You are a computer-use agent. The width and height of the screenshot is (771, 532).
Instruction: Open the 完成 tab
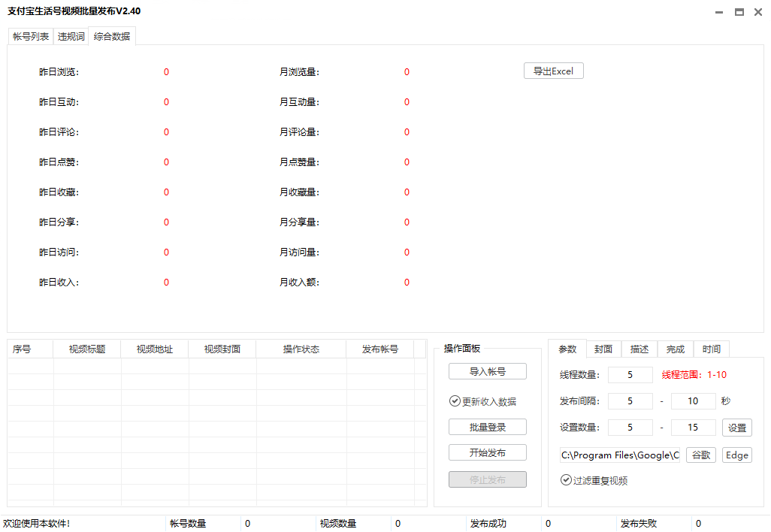coord(675,349)
